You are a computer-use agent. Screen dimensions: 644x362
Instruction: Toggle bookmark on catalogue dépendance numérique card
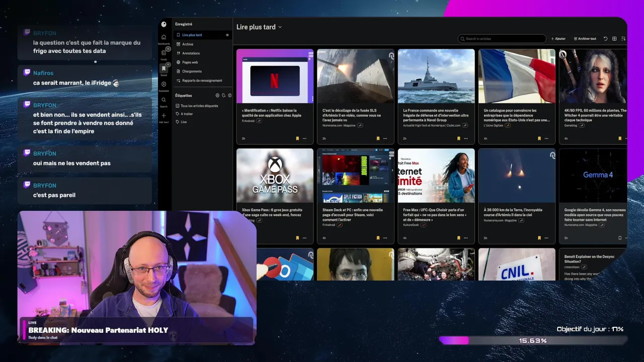[539, 138]
